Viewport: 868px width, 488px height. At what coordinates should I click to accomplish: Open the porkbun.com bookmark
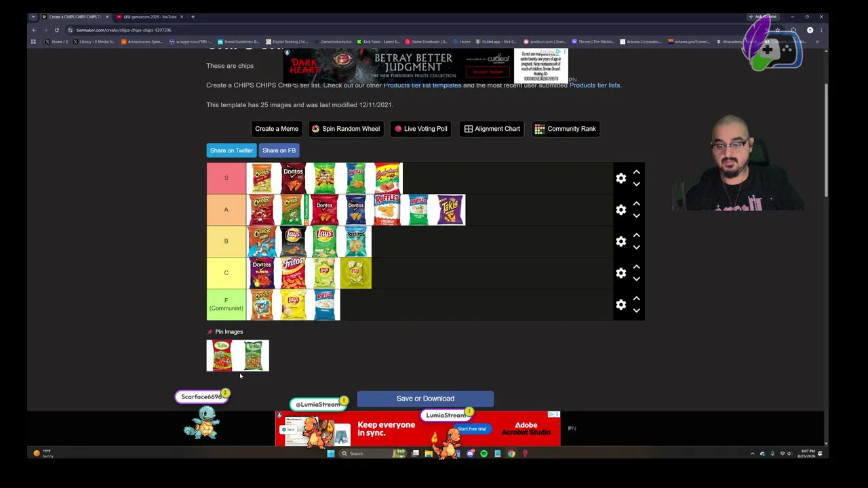click(545, 42)
